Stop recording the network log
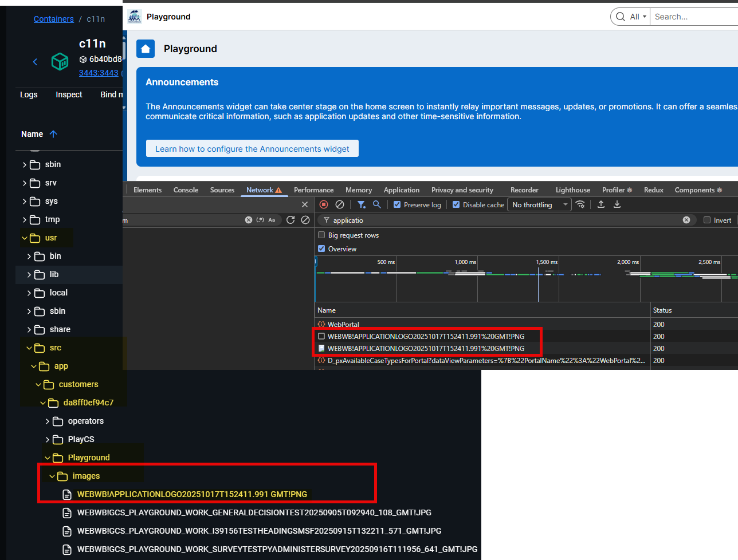738x560 pixels. coord(323,204)
